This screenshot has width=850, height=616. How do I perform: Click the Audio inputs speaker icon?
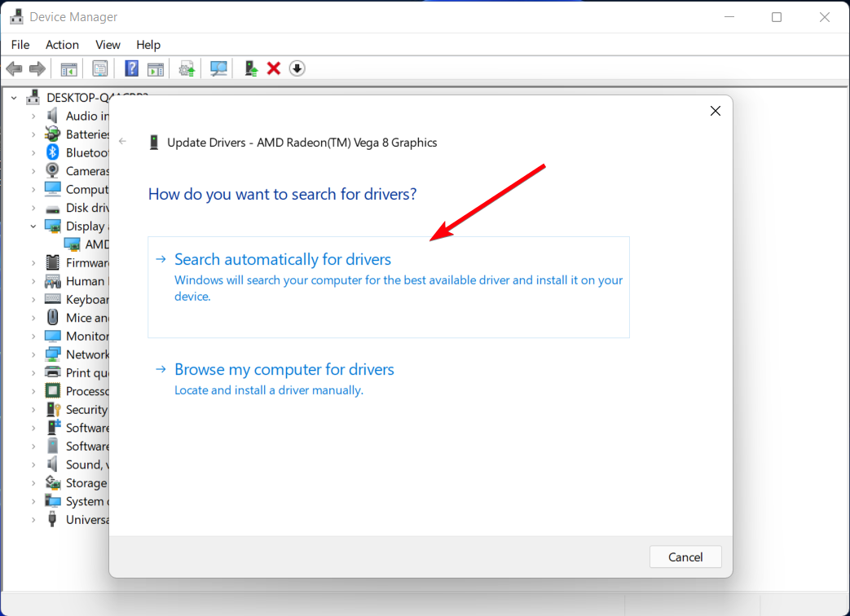(53, 116)
